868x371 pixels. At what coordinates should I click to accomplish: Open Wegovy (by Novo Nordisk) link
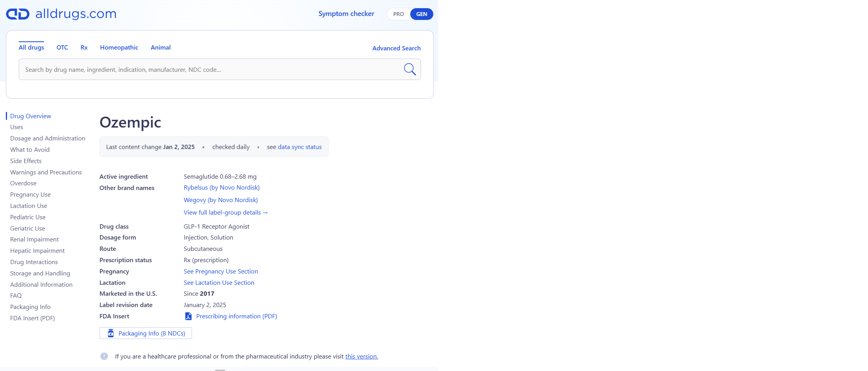[x=221, y=200]
